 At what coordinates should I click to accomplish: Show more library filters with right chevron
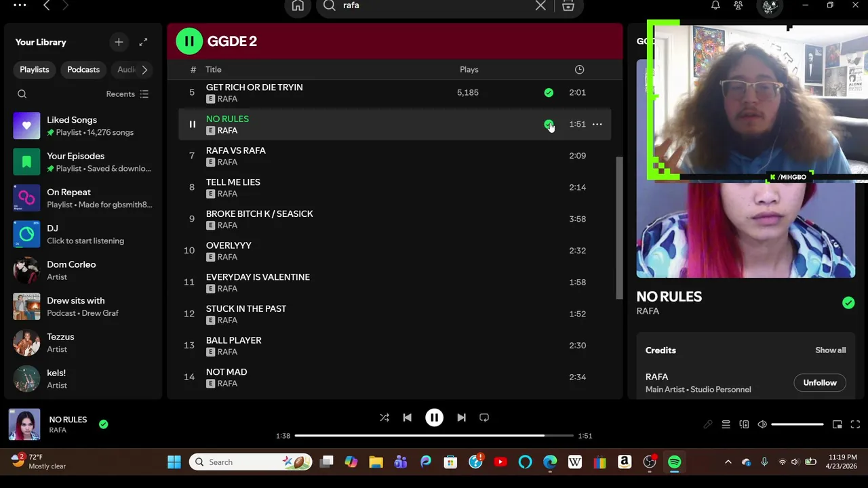(x=144, y=70)
